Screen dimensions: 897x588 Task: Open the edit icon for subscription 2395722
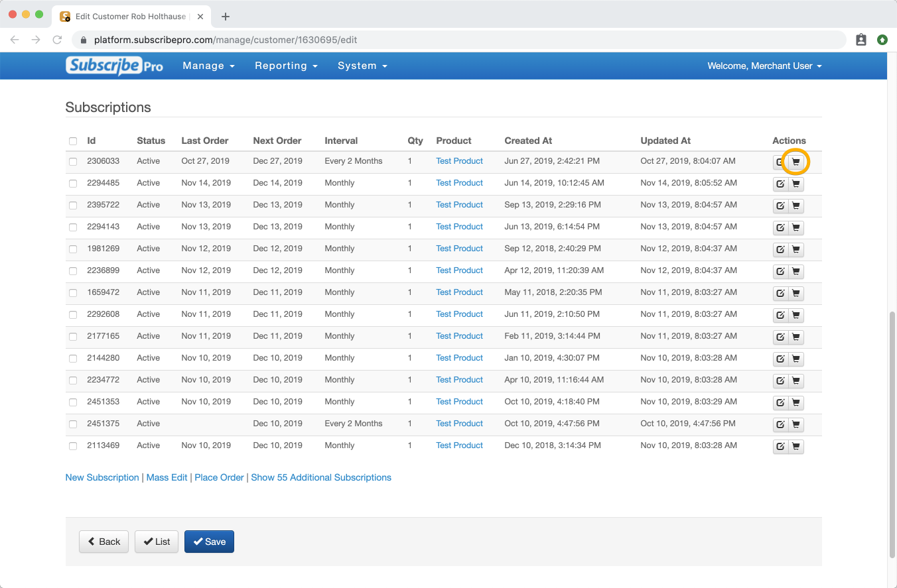point(780,206)
